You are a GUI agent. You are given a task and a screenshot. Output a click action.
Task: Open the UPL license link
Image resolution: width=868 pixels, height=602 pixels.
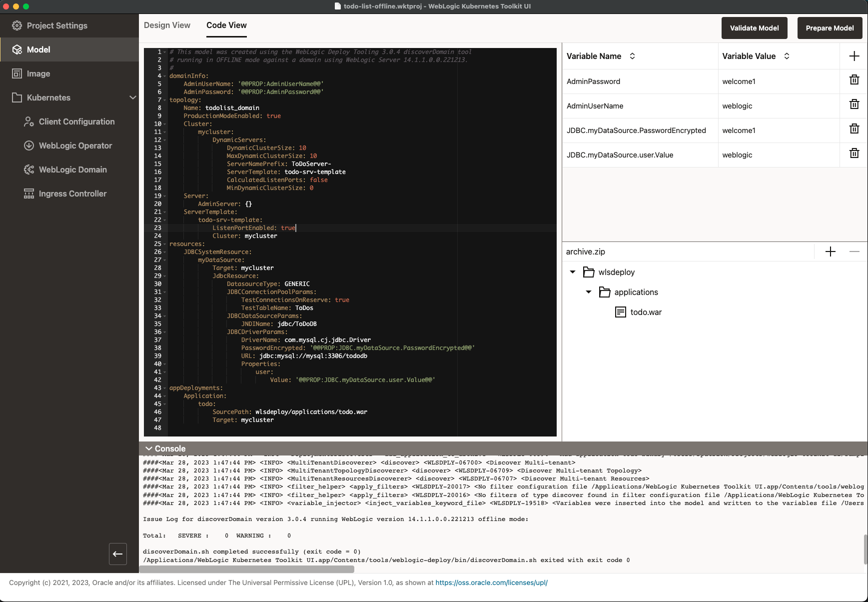(x=491, y=582)
